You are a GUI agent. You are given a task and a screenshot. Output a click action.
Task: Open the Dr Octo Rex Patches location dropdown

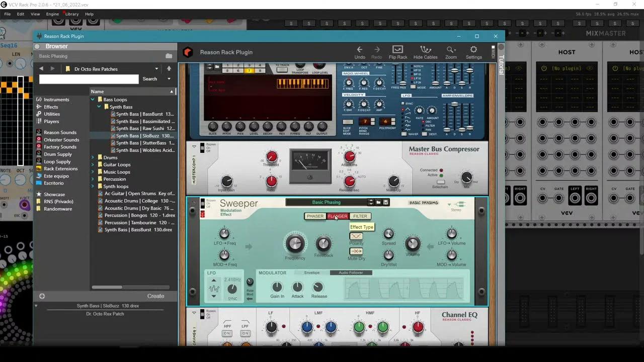point(156,69)
